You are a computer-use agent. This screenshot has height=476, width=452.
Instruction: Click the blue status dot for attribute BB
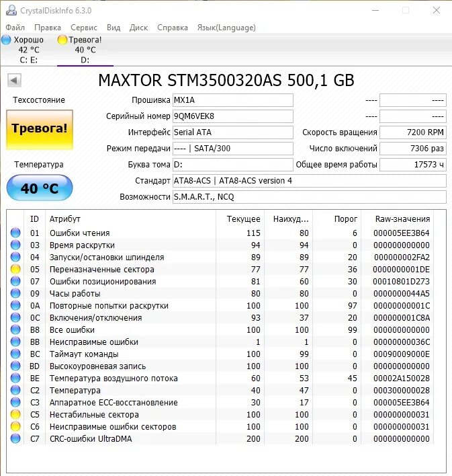tap(15, 342)
